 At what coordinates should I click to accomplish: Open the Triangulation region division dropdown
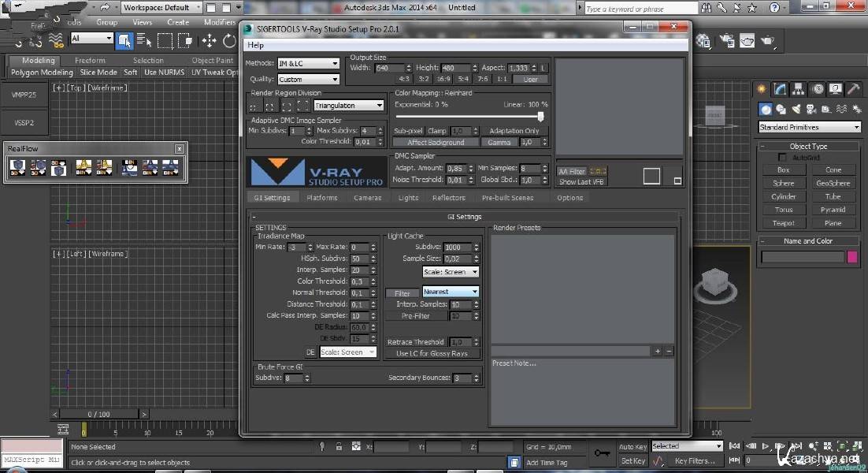coord(348,105)
